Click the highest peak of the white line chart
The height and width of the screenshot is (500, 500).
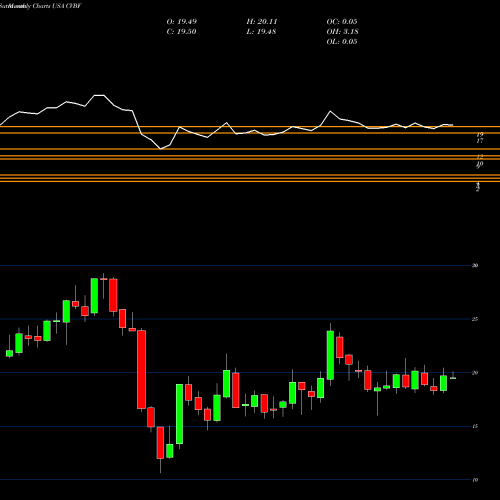click(x=99, y=95)
